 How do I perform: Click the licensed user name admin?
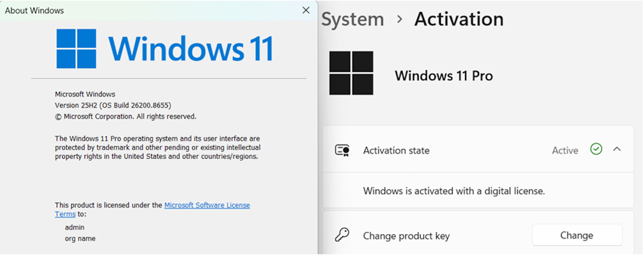coord(75,227)
